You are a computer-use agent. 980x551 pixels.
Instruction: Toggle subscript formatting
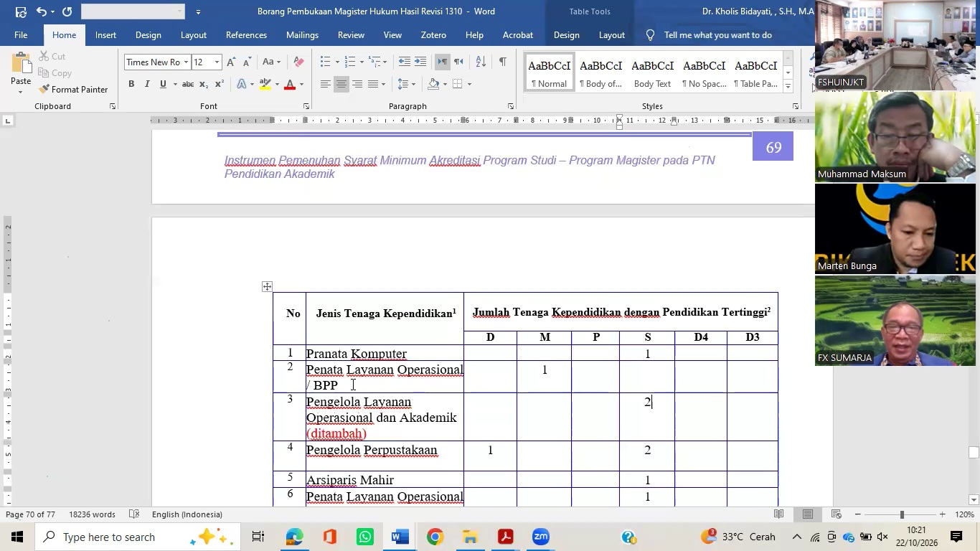pyautogui.click(x=204, y=84)
